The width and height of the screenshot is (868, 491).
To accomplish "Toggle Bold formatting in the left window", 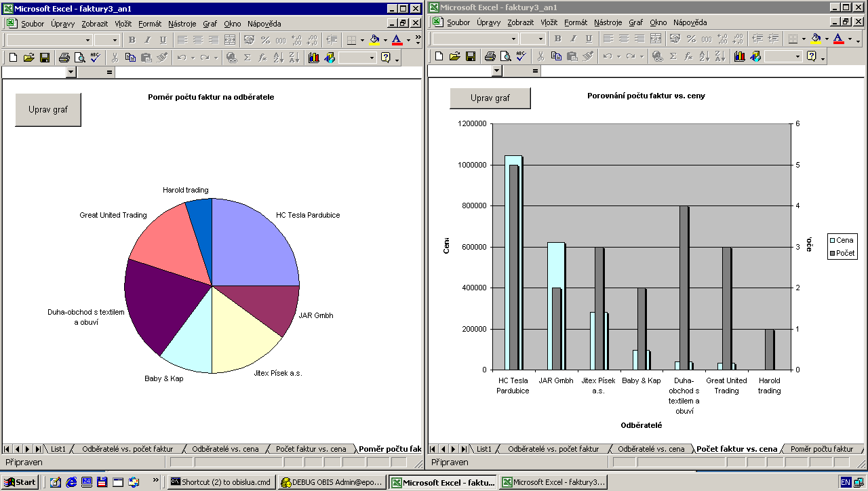I will coord(132,40).
